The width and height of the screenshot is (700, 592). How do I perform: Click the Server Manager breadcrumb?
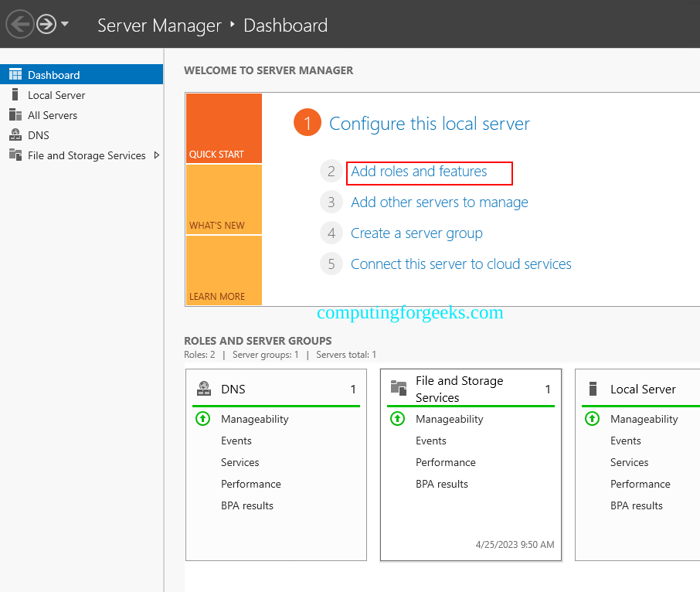pos(159,26)
